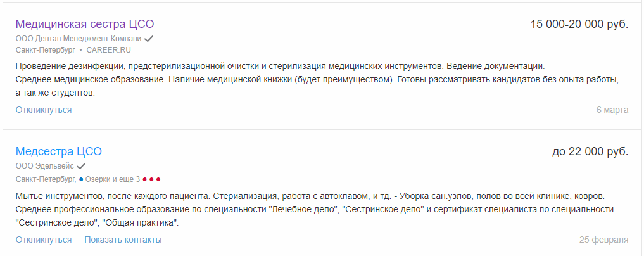The image size is (644, 256).
Task: Open the Медицинская сестра ЦСО vacancy title
Action: tap(85, 24)
